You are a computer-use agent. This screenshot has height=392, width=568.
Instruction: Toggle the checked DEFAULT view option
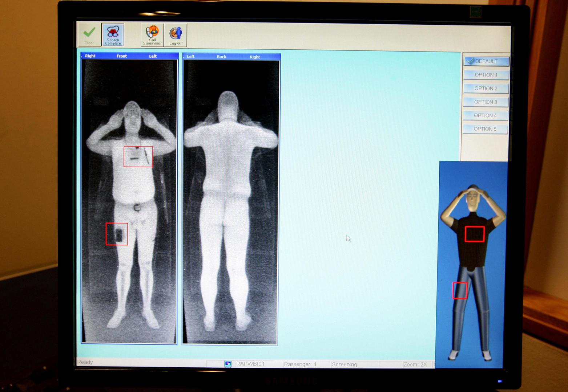[x=486, y=61]
